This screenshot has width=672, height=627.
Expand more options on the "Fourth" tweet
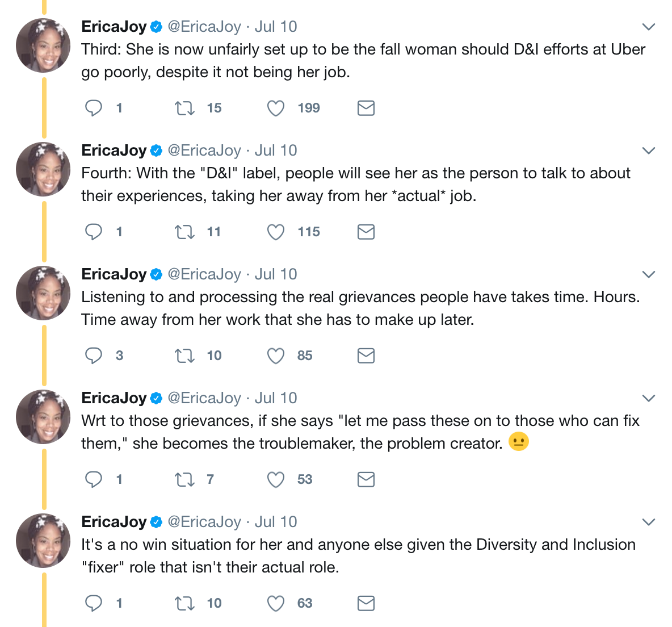coord(648,151)
